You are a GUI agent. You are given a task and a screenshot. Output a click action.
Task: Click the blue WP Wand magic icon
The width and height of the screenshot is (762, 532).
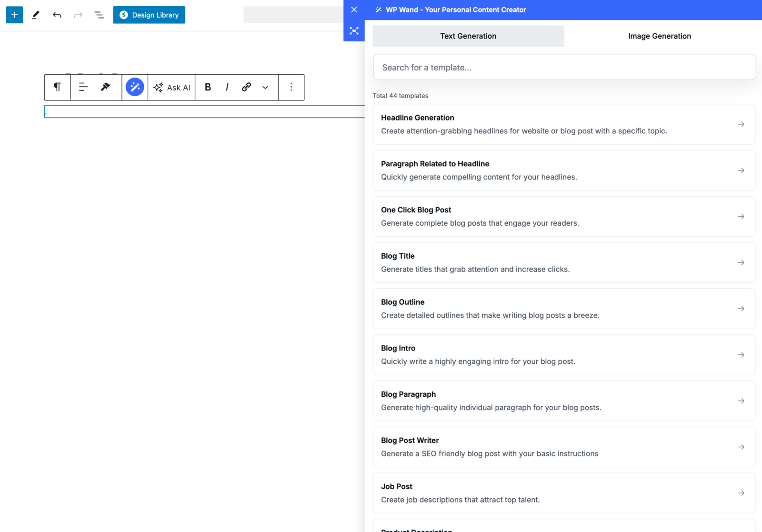coord(135,87)
